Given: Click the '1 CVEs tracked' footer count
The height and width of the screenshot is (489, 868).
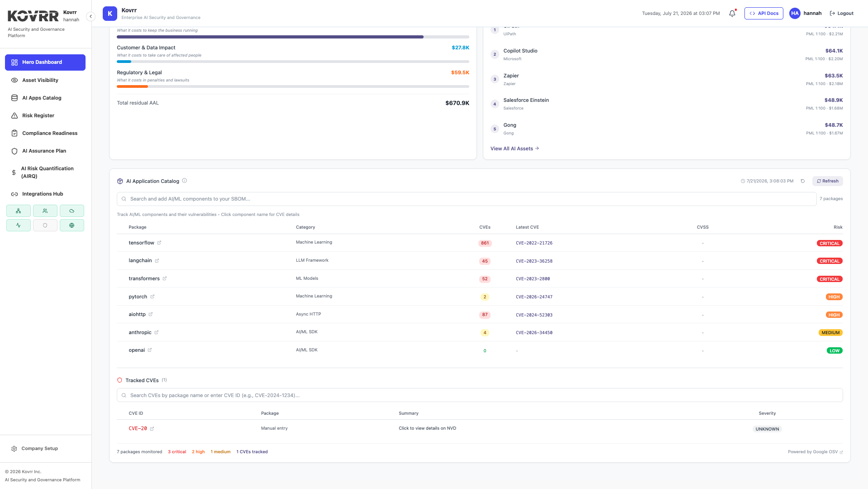Looking at the screenshot, I should coord(252,452).
